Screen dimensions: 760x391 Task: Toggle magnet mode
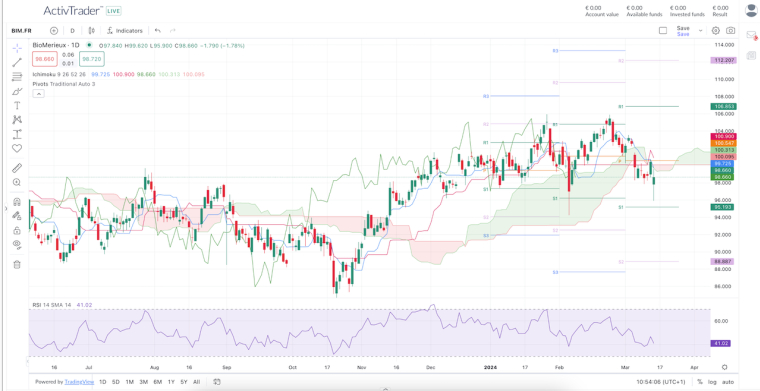pos(17,202)
